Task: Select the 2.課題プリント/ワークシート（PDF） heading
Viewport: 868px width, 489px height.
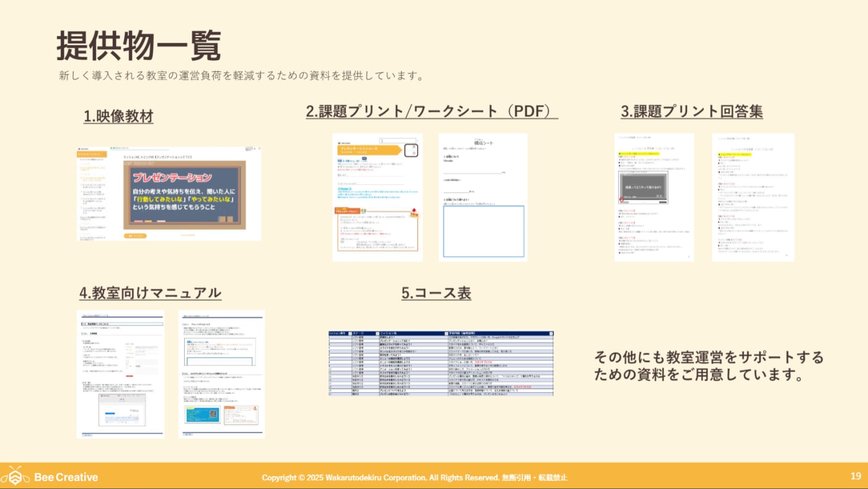Action: 432,112
